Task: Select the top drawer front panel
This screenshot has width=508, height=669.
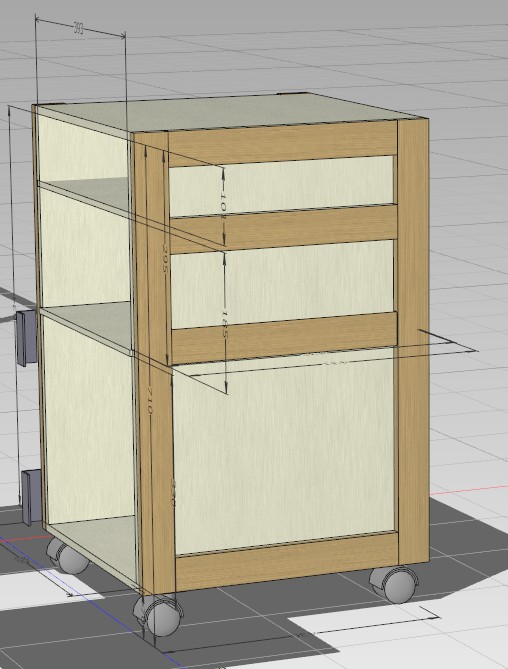Action: point(282,186)
